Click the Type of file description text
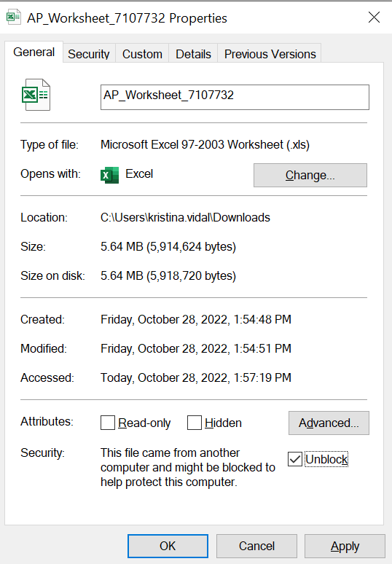Screen dimensions: 392x564 pos(205,144)
